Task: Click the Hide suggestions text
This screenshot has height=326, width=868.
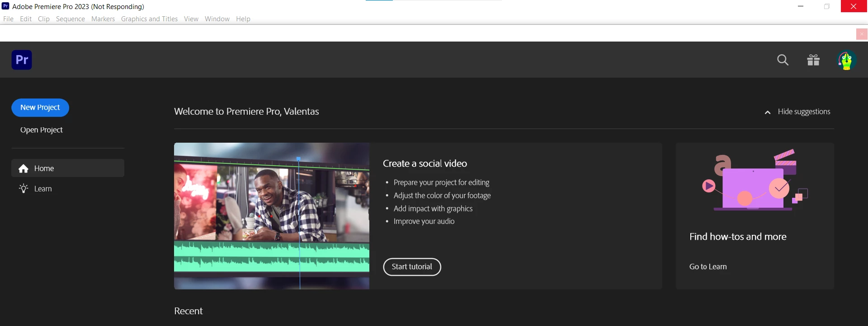Action: pyautogui.click(x=804, y=112)
